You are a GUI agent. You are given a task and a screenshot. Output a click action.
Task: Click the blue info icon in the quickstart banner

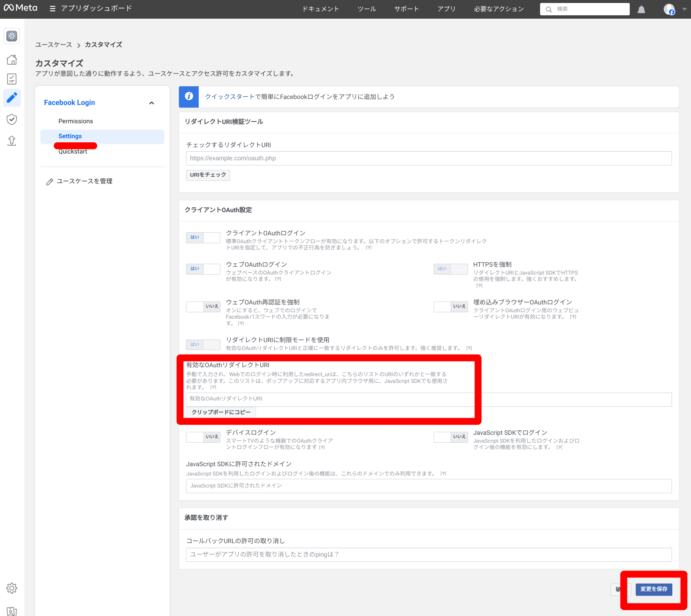point(189,96)
